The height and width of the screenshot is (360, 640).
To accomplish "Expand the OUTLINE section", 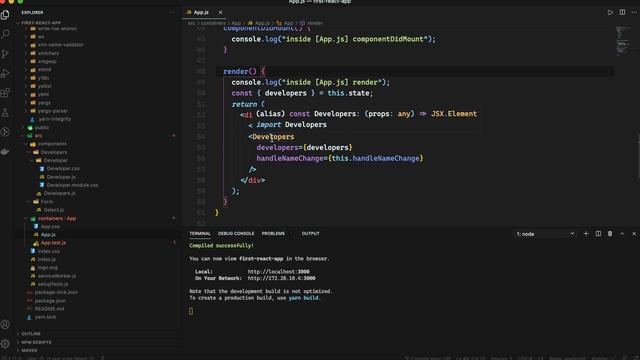I will (x=31, y=334).
